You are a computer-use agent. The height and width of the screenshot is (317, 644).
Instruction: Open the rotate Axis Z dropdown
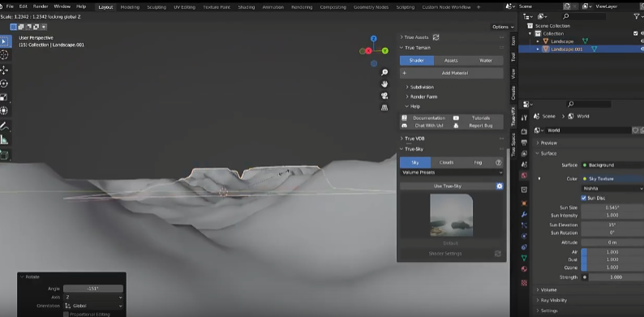coord(93,298)
